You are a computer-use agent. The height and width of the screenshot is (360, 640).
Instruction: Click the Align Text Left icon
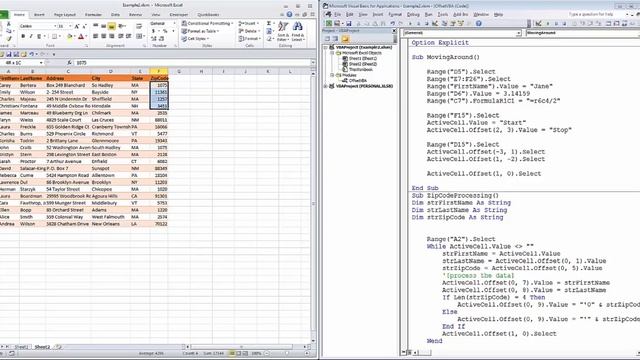(95, 36)
